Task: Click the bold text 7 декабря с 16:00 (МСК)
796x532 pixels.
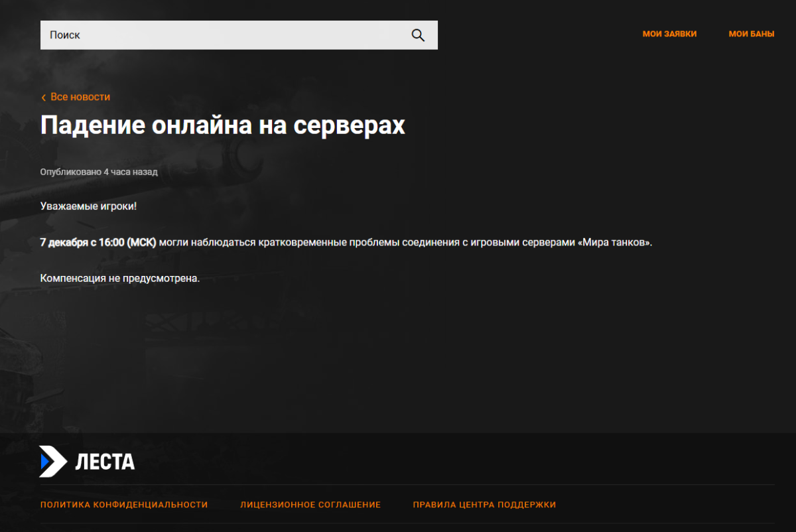Action: coord(98,242)
